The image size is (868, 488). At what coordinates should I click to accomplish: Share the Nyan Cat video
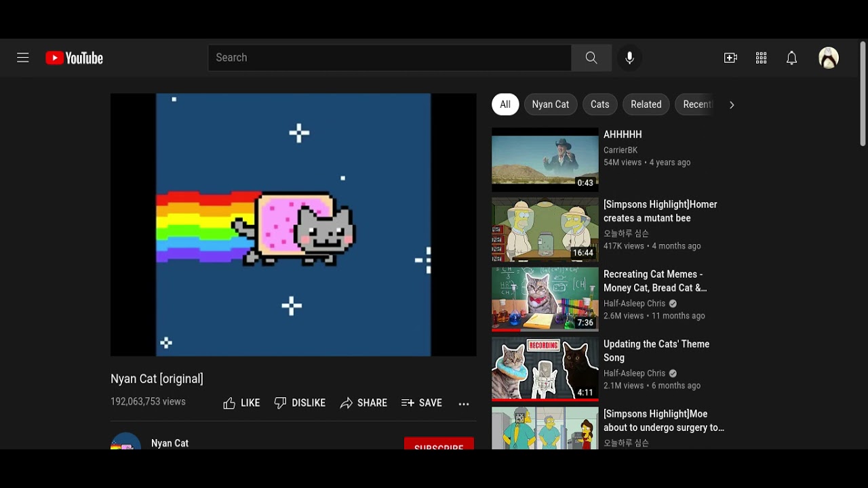[363, 403]
